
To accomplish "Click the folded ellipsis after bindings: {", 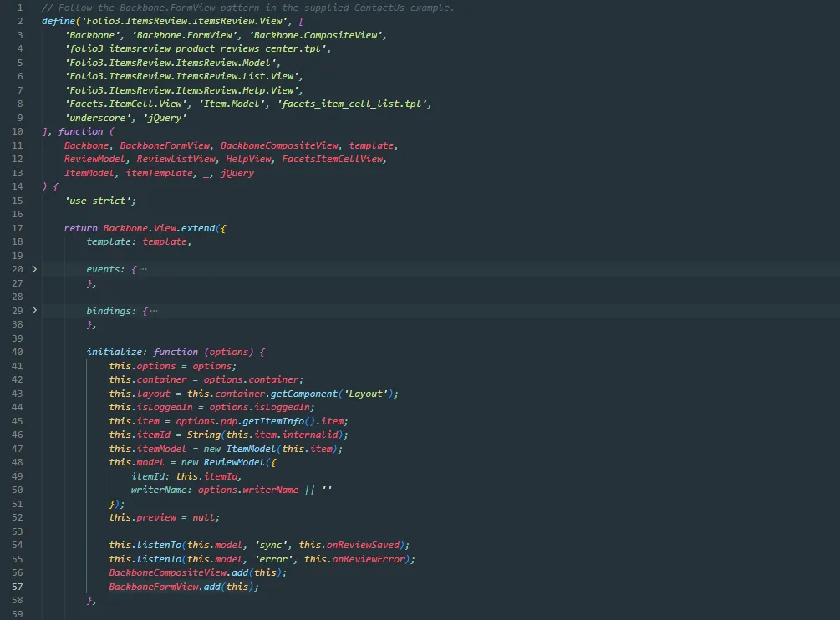I will 155,311.
